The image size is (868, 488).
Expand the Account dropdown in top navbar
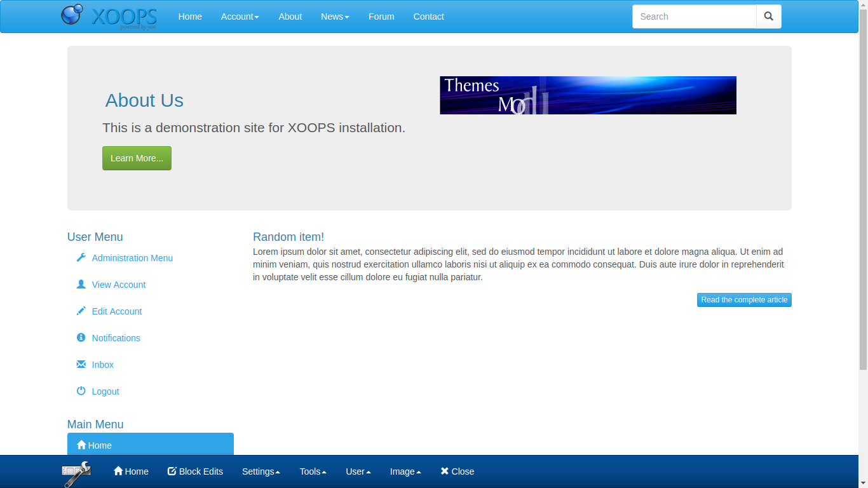click(x=240, y=17)
